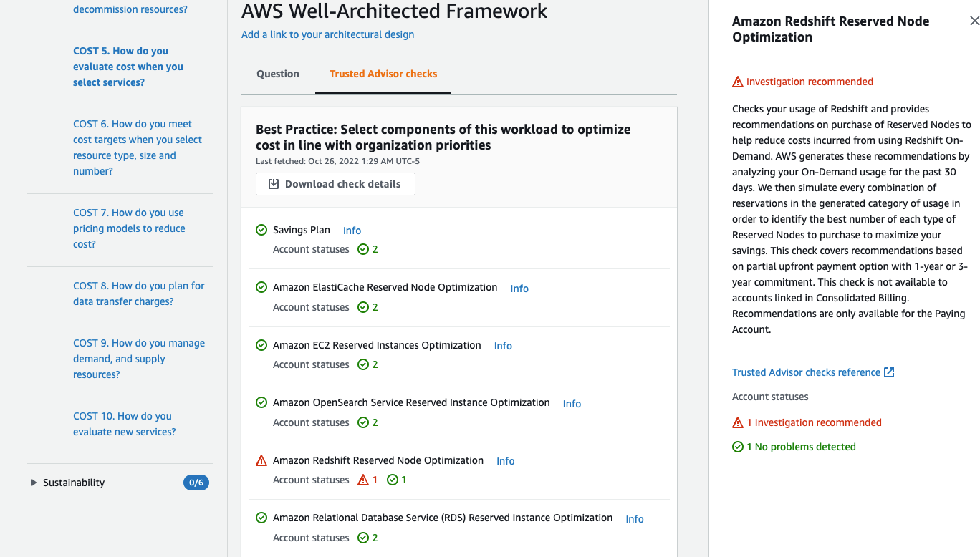Click the 0/6 progress badge beside Sustainability
The image size is (980, 557).
pos(196,483)
